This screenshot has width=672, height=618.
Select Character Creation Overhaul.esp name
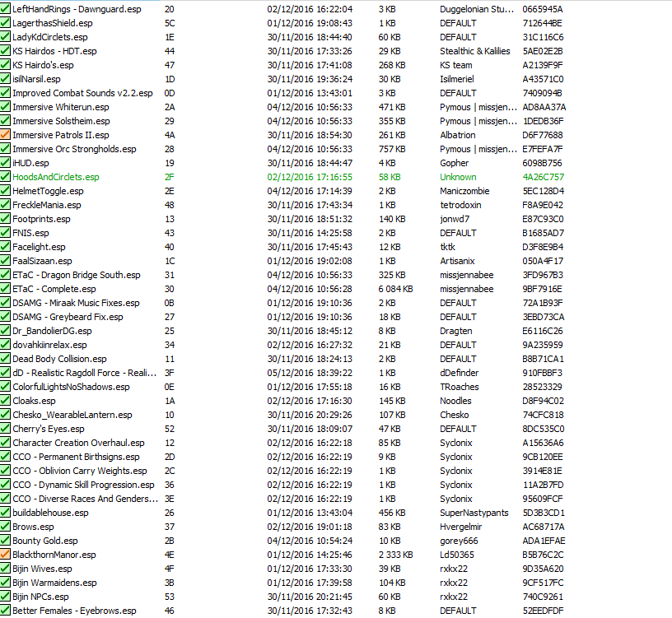pyautogui.click(x=78, y=443)
